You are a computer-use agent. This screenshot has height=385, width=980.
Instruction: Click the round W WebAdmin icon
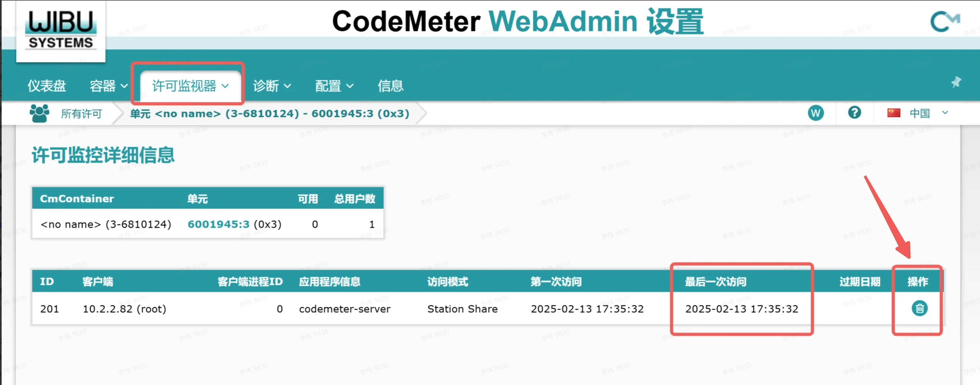pos(816,113)
